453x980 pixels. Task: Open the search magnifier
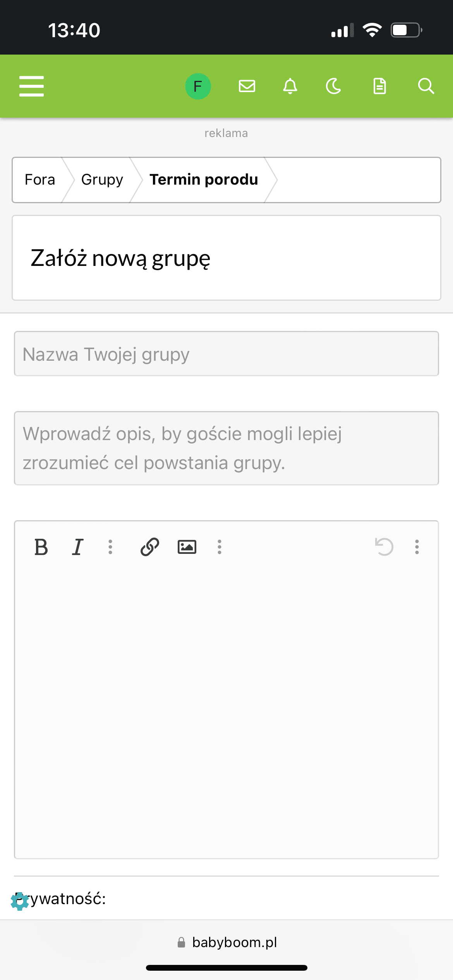tap(426, 86)
